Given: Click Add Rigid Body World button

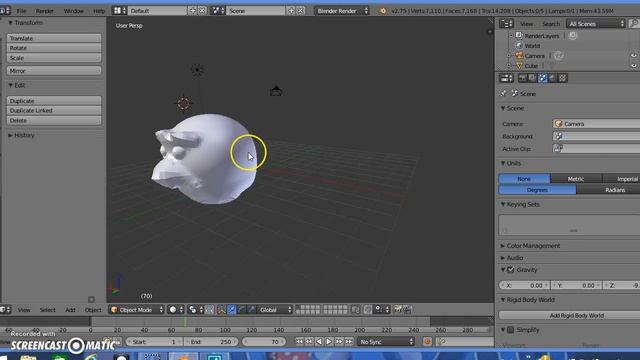Looking at the screenshot, I should click(x=569, y=315).
